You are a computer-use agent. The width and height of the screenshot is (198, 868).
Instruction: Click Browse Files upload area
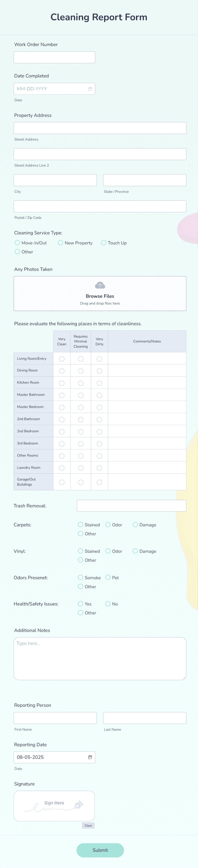[x=100, y=296]
